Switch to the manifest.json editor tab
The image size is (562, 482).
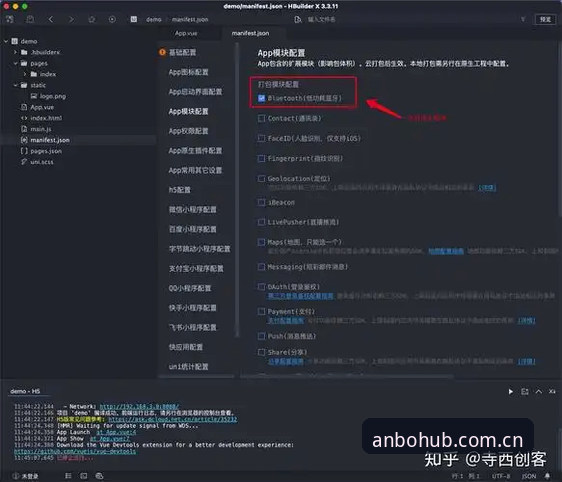pos(250,33)
